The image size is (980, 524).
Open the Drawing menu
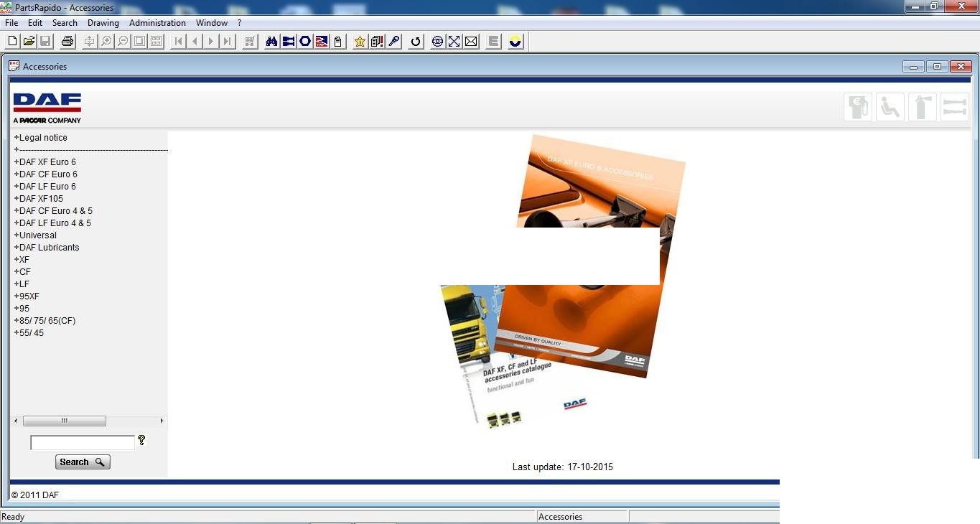point(103,23)
